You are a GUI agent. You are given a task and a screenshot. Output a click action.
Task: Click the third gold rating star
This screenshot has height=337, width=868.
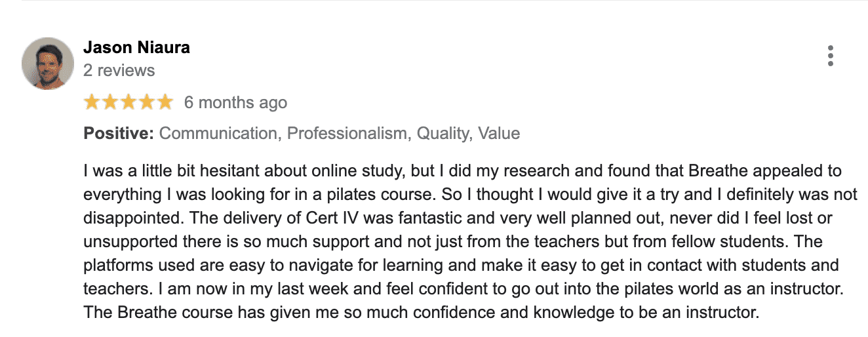[128, 102]
